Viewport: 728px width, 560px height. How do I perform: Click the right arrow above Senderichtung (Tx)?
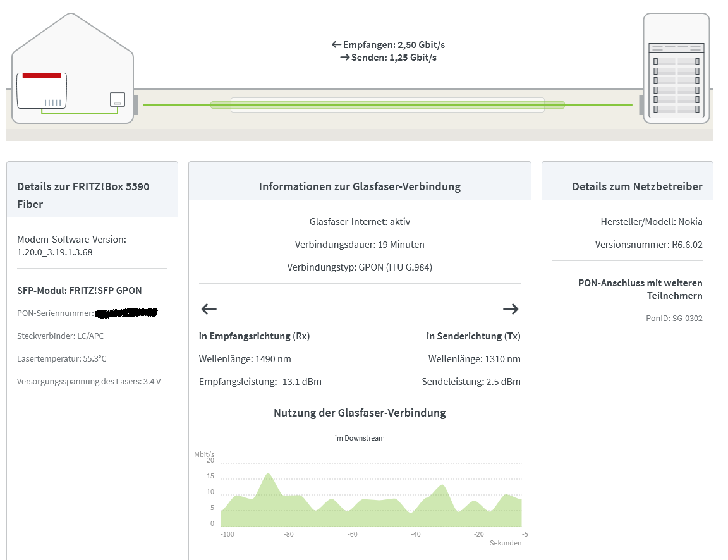pos(511,309)
